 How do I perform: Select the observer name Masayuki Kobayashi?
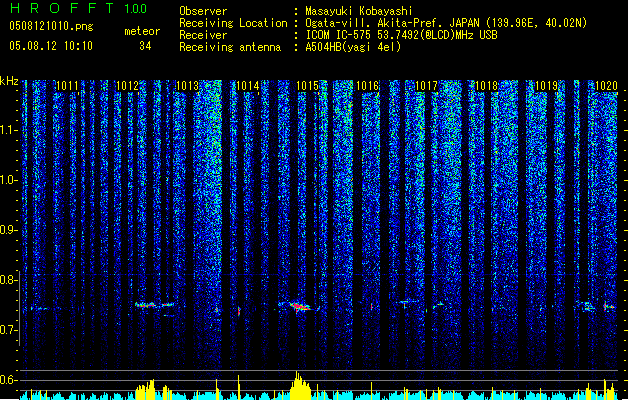359,11
